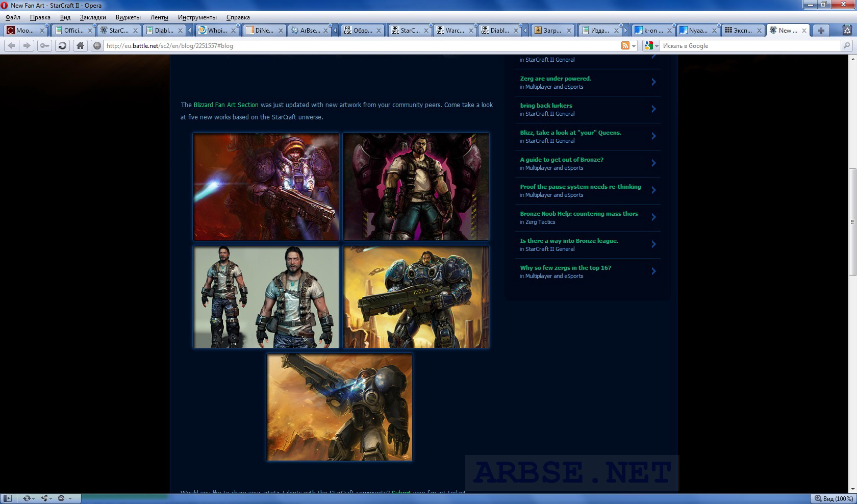This screenshot has height=504, width=857.
Task: Switch to the 'Обзо...' tab
Action: click(x=362, y=31)
